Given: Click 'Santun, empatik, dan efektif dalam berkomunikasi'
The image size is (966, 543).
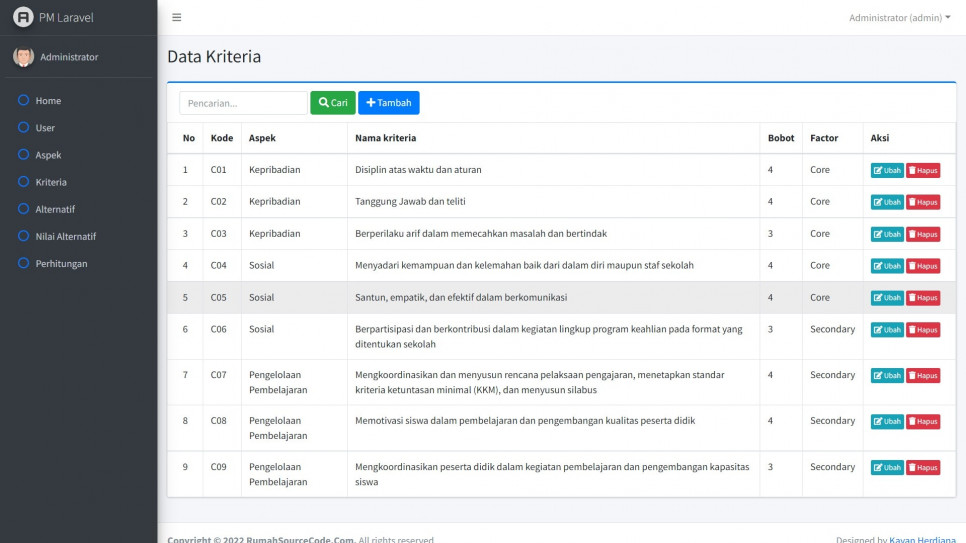Looking at the screenshot, I should pyautogui.click(x=461, y=297).
